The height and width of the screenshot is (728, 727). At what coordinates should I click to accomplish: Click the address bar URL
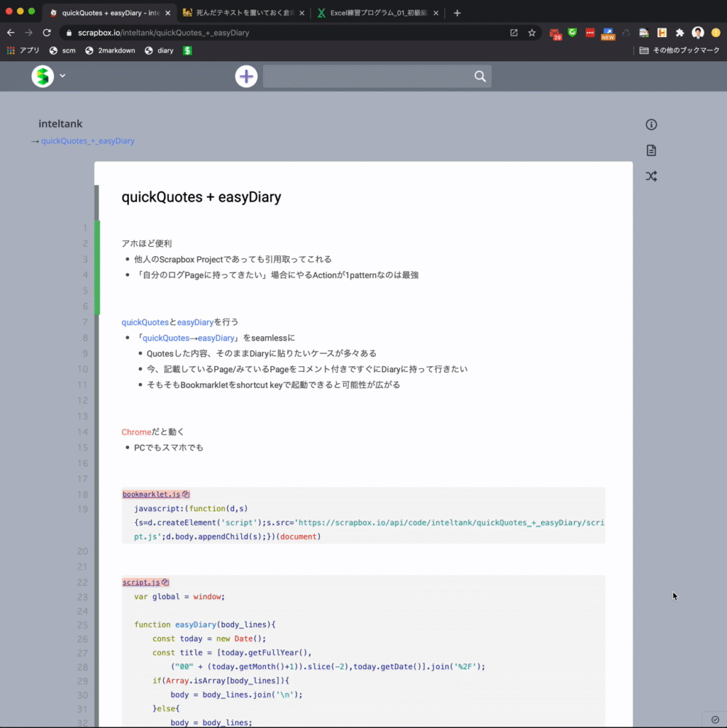(x=163, y=33)
